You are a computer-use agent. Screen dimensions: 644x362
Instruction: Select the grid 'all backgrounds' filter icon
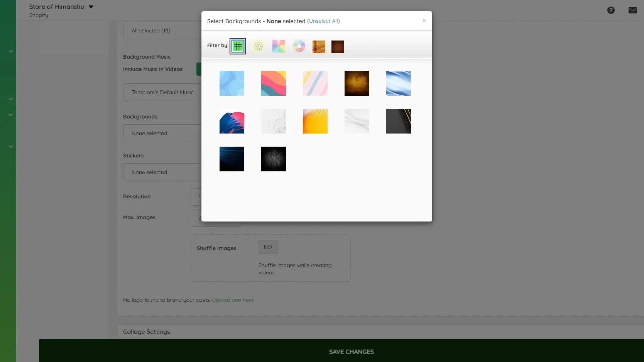click(238, 46)
